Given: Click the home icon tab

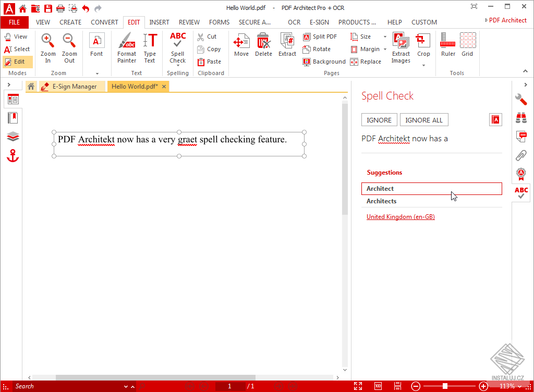Looking at the screenshot, I should [x=31, y=87].
